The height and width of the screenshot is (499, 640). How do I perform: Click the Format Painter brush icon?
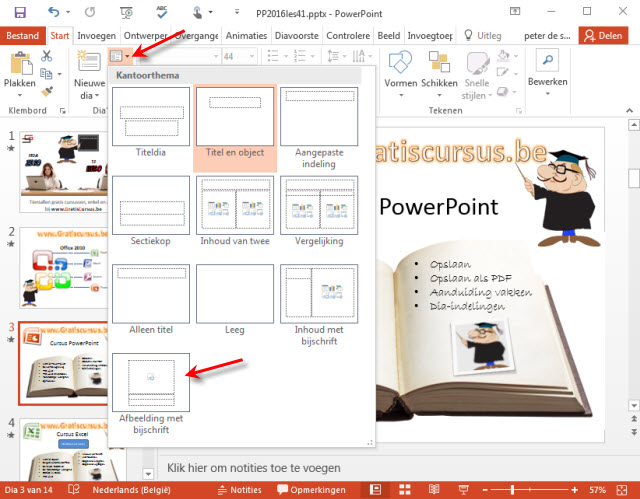(x=47, y=91)
